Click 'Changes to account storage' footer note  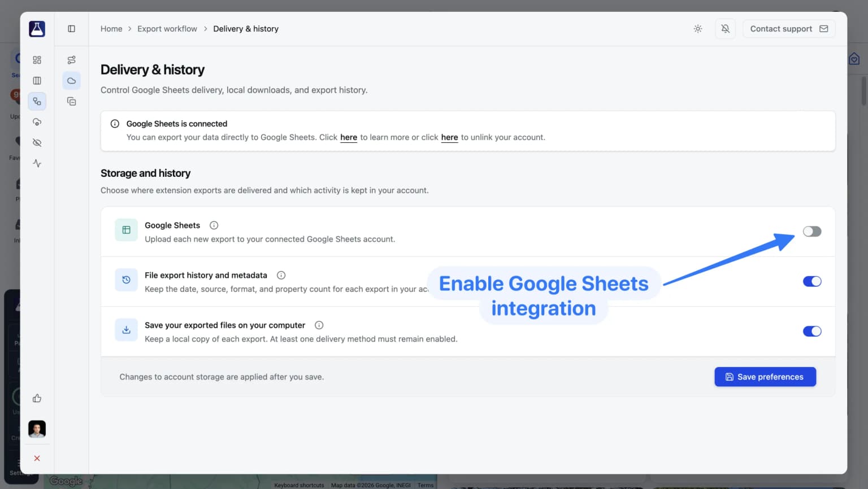click(222, 377)
